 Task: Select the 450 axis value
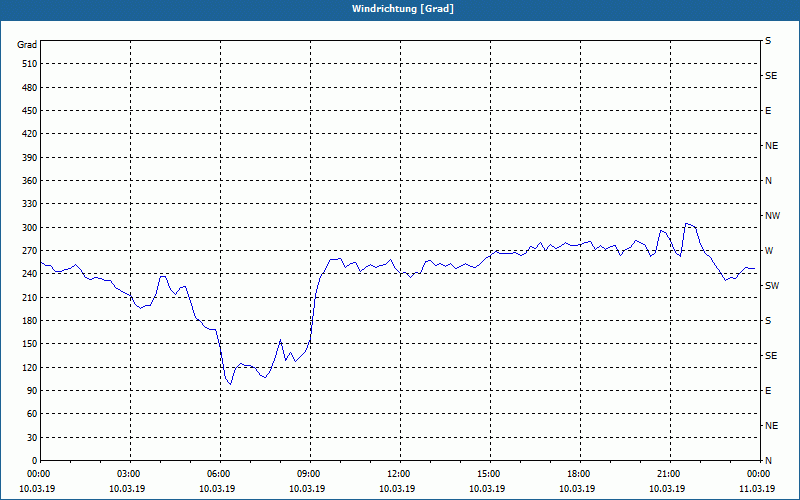click(x=29, y=111)
